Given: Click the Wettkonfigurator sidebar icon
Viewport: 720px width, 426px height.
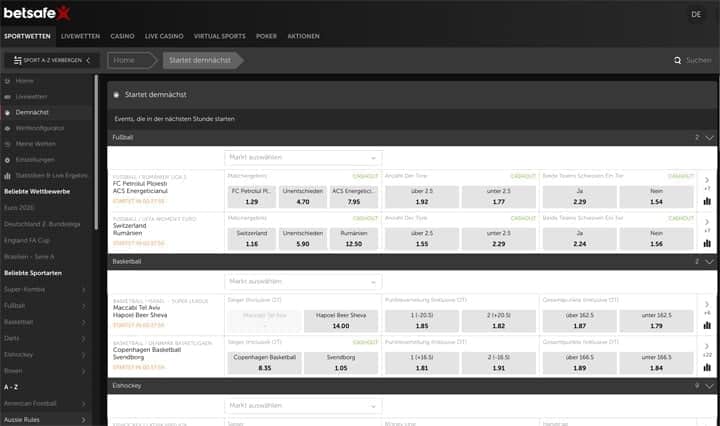Looking at the screenshot, I should tap(7, 129).
